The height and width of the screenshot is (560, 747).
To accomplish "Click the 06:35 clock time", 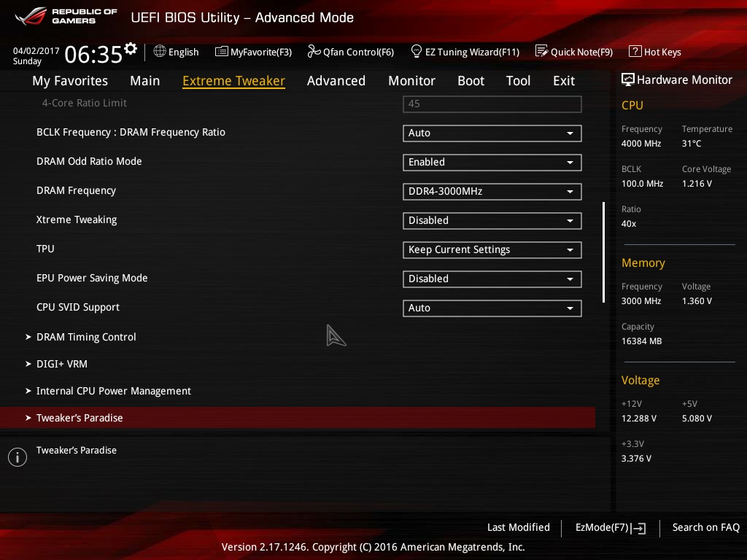I will pyautogui.click(x=93, y=54).
